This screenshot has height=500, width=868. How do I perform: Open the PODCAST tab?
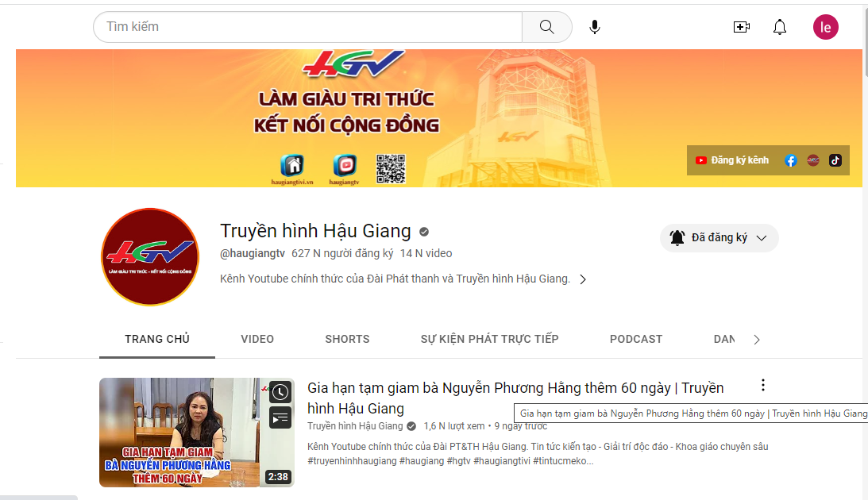tap(636, 339)
